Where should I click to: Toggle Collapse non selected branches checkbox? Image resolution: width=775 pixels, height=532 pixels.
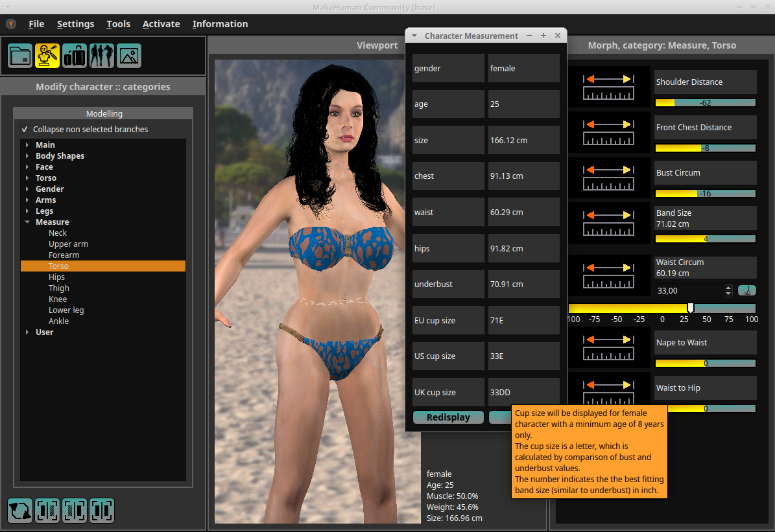tap(25, 130)
